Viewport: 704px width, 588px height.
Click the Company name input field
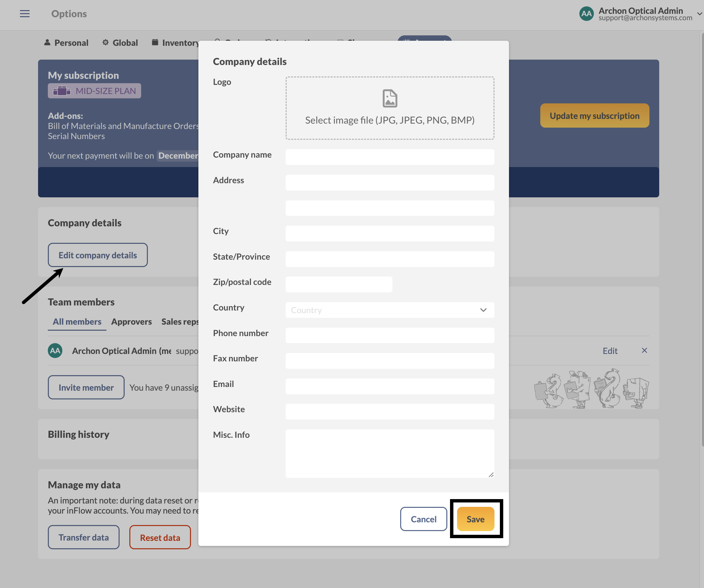pyautogui.click(x=389, y=157)
